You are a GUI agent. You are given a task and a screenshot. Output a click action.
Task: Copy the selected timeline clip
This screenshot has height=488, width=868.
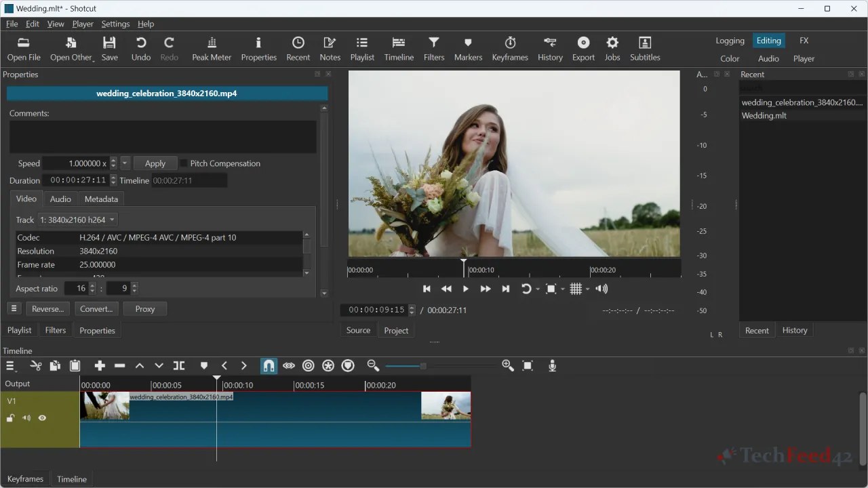(x=55, y=366)
